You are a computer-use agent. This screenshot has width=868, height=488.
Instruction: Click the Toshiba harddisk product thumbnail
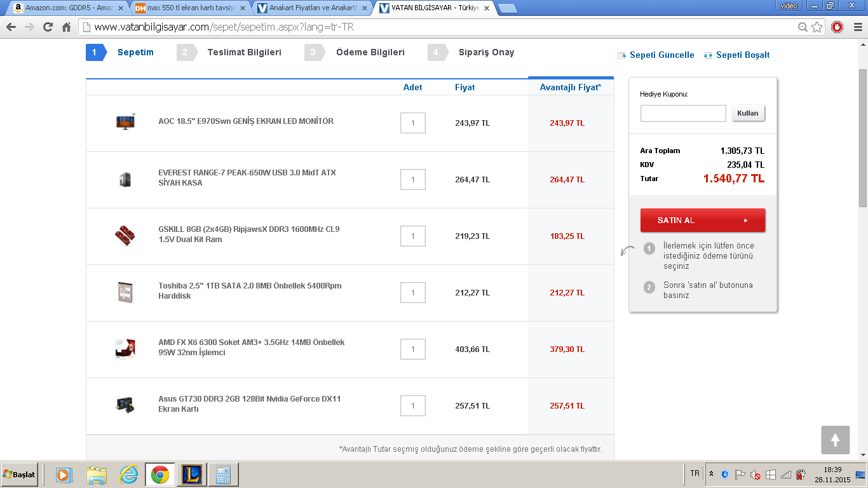(x=125, y=292)
